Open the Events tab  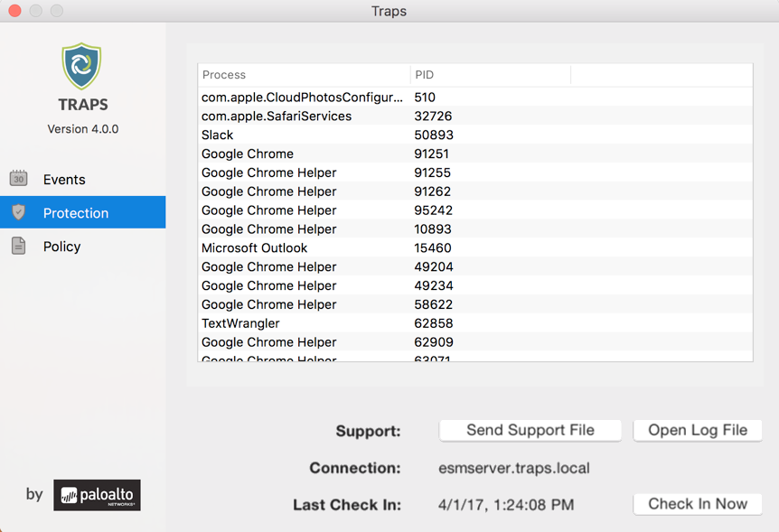pos(64,180)
